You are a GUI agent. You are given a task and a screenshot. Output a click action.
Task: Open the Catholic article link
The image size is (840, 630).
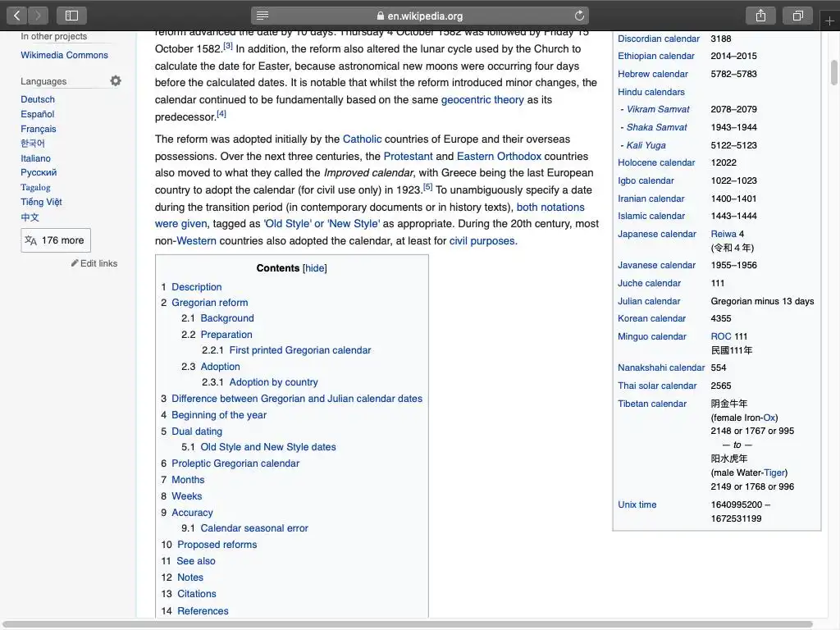tap(362, 139)
